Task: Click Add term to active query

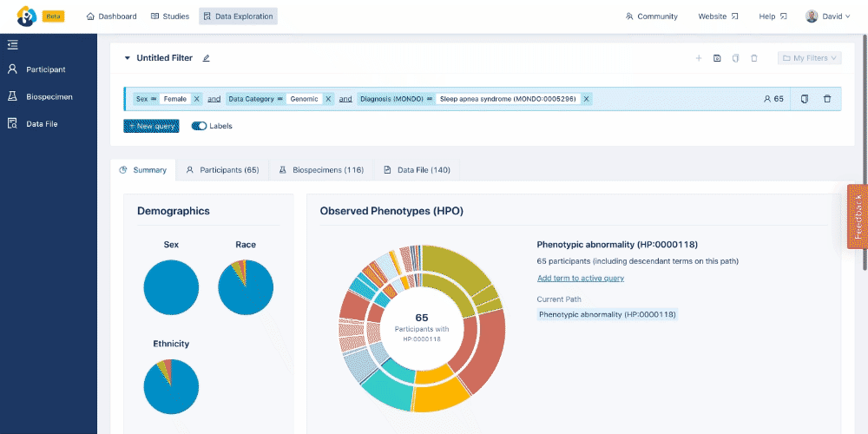Action: (581, 279)
